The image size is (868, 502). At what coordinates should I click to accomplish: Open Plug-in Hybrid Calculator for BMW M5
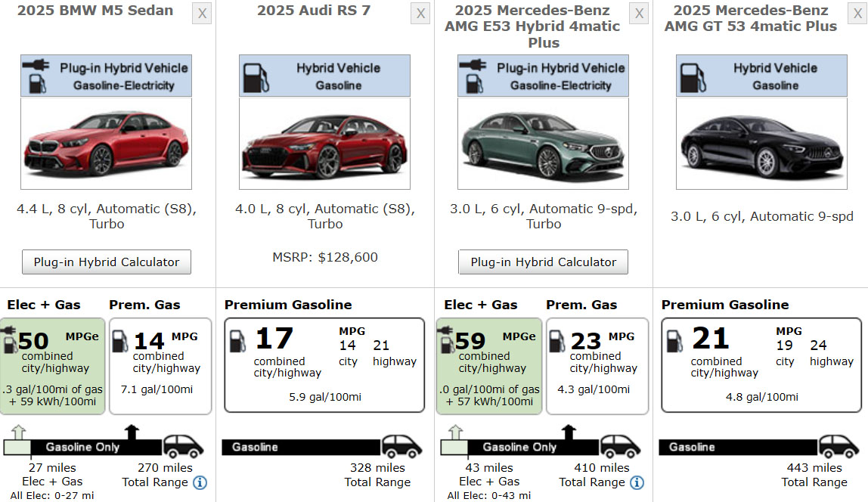click(107, 262)
